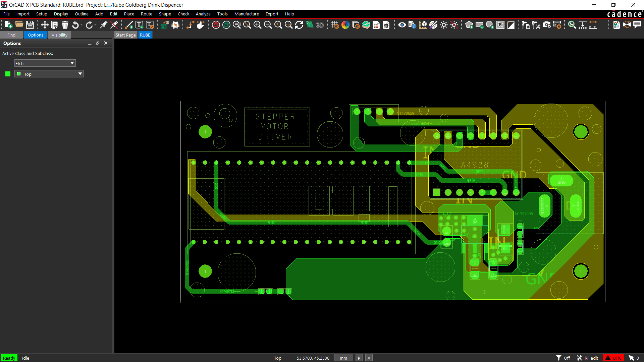This screenshot has height=362, width=644.
Task: Toggle the grid display icon
Action: click(x=335, y=25)
